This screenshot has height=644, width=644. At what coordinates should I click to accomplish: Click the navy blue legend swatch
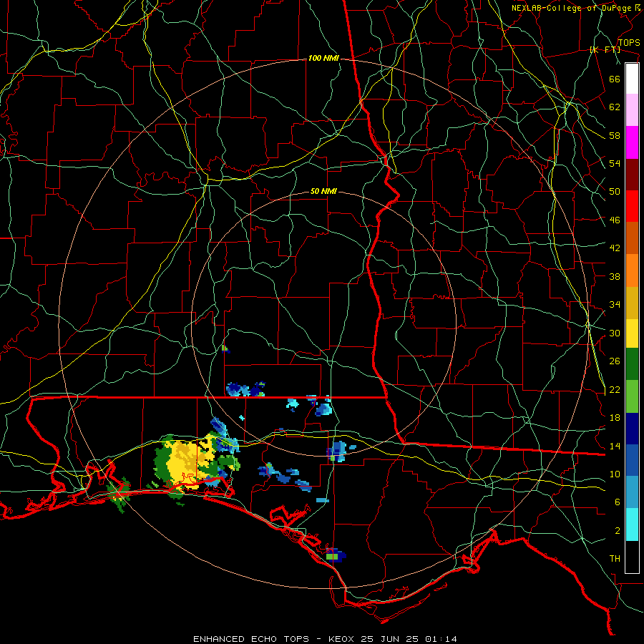pos(632,429)
